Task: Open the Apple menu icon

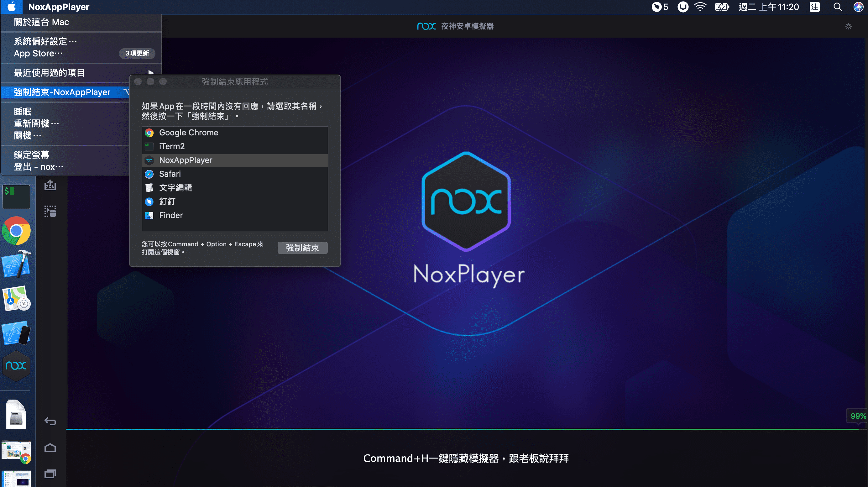Action: (x=12, y=7)
